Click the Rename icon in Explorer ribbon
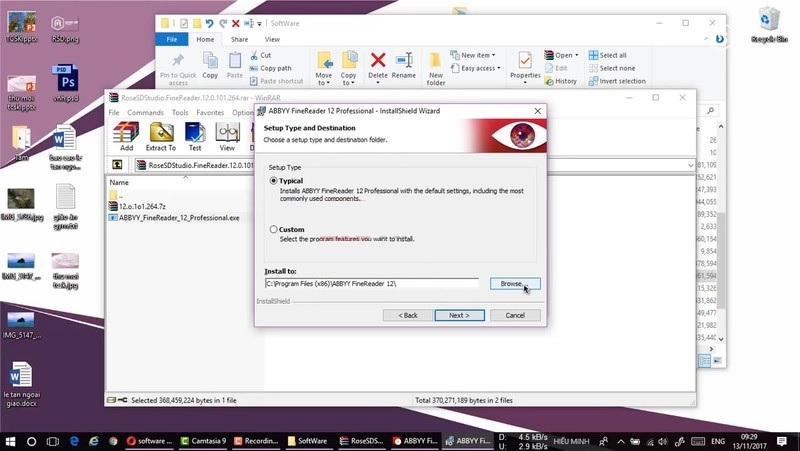 coord(404,64)
